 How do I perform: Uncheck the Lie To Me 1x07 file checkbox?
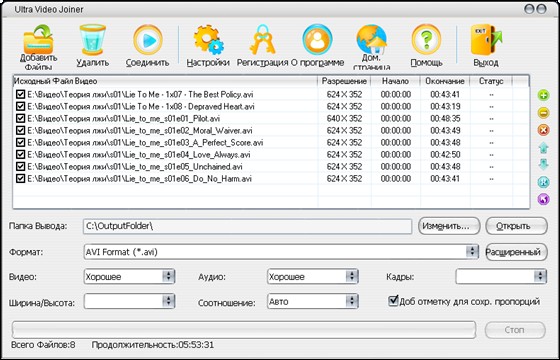[20, 95]
